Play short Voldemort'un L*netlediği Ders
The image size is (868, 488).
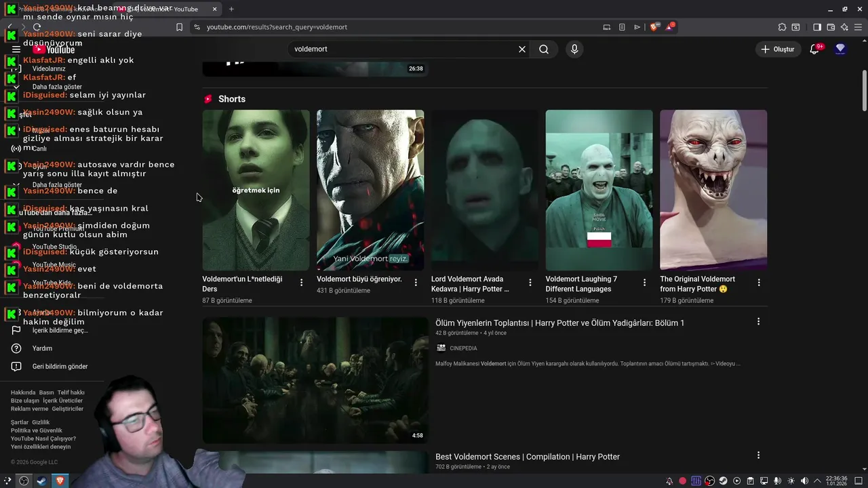click(256, 190)
